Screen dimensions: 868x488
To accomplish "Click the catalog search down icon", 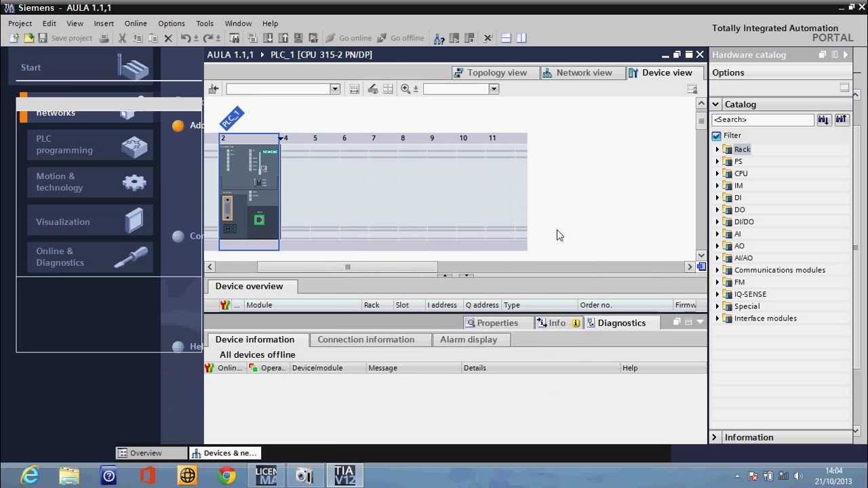I will pos(823,120).
